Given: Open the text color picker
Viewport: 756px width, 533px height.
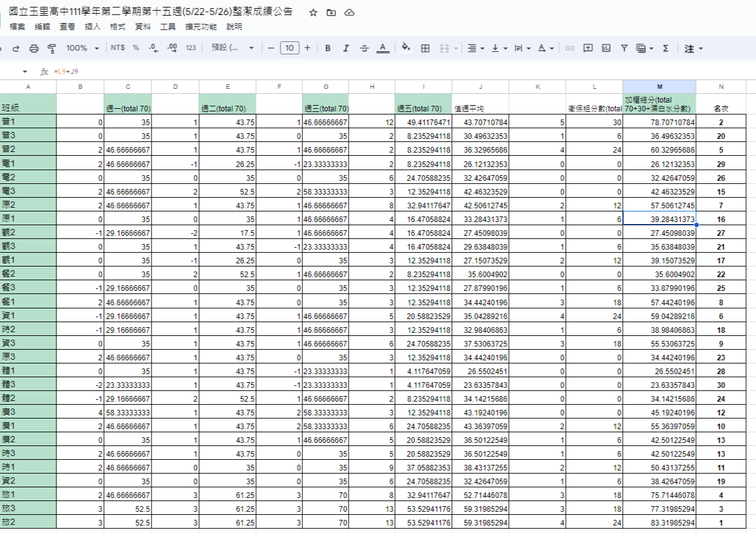Looking at the screenshot, I should tap(383, 48).
